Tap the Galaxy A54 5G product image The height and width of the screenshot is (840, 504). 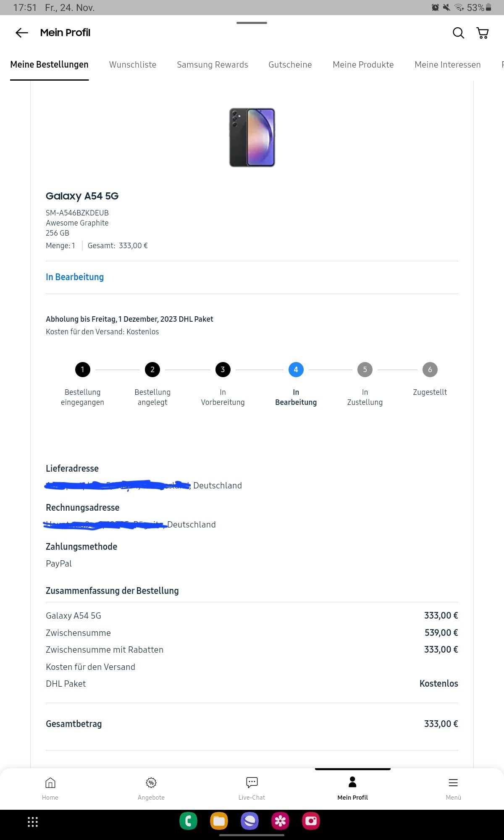point(252,138)
